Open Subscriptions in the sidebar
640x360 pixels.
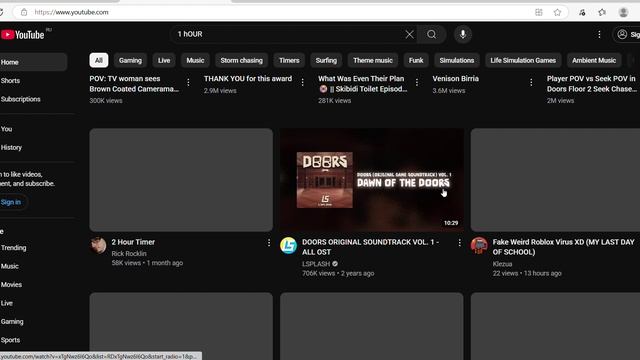33,99
